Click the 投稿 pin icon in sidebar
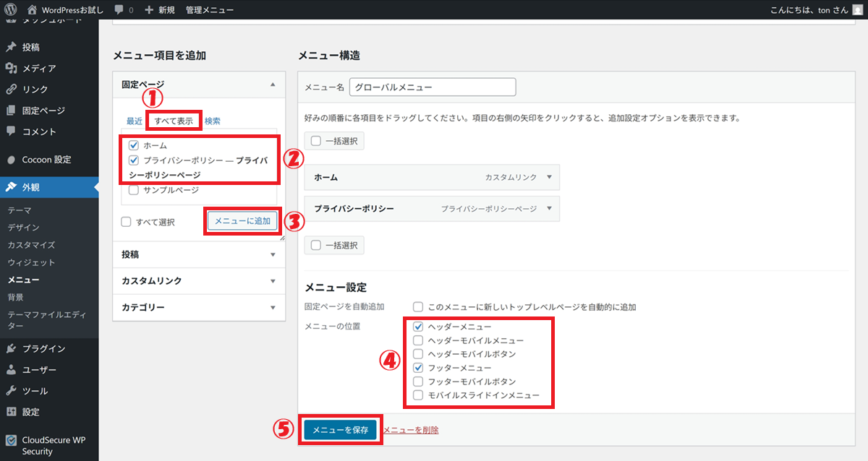 [x=11, y=47]
